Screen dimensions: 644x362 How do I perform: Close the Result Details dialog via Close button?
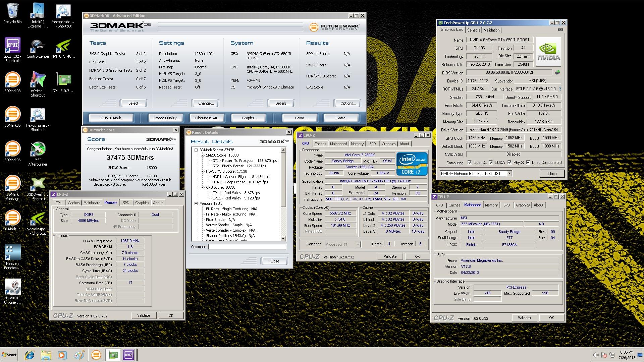click(x=275, y=261)
